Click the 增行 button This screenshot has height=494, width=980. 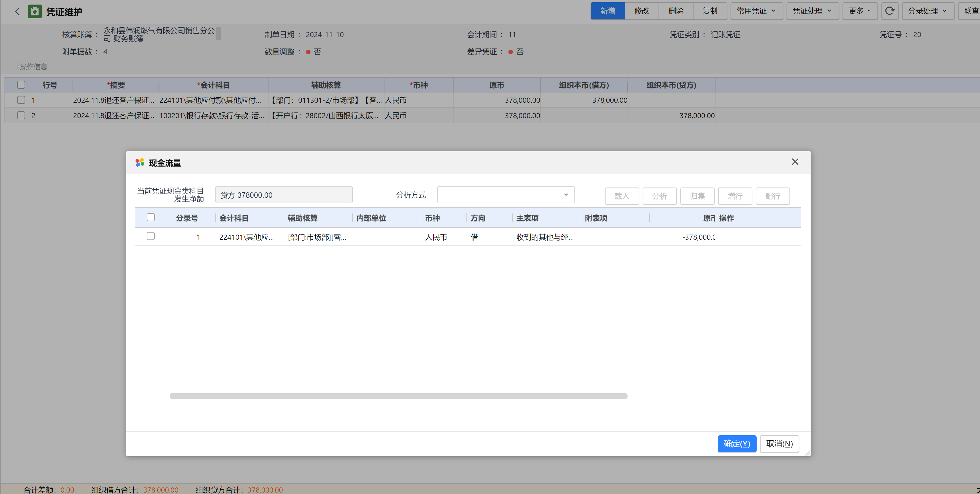(x=735, y=196)
